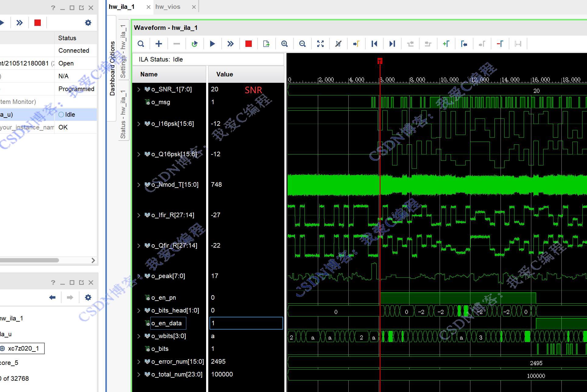Click the properties panel settings gear
587x392 pixels.
88,297
